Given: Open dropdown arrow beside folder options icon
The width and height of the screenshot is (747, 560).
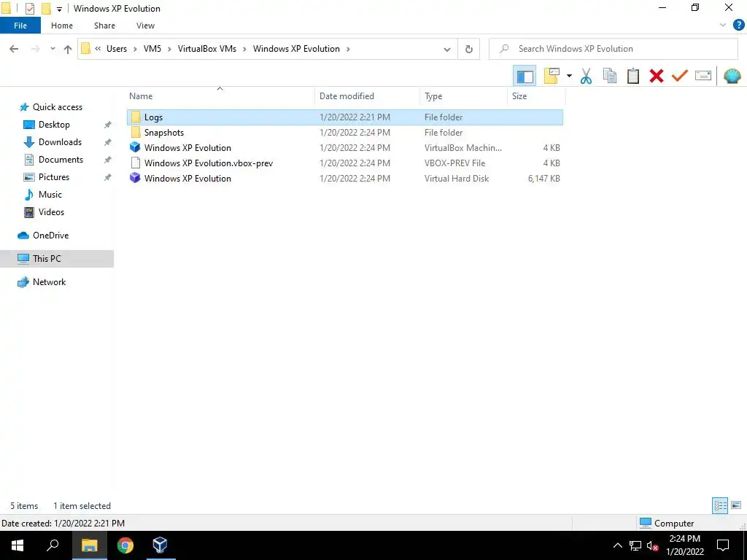Looking at the screenshot, I should [x=569, y=76].
